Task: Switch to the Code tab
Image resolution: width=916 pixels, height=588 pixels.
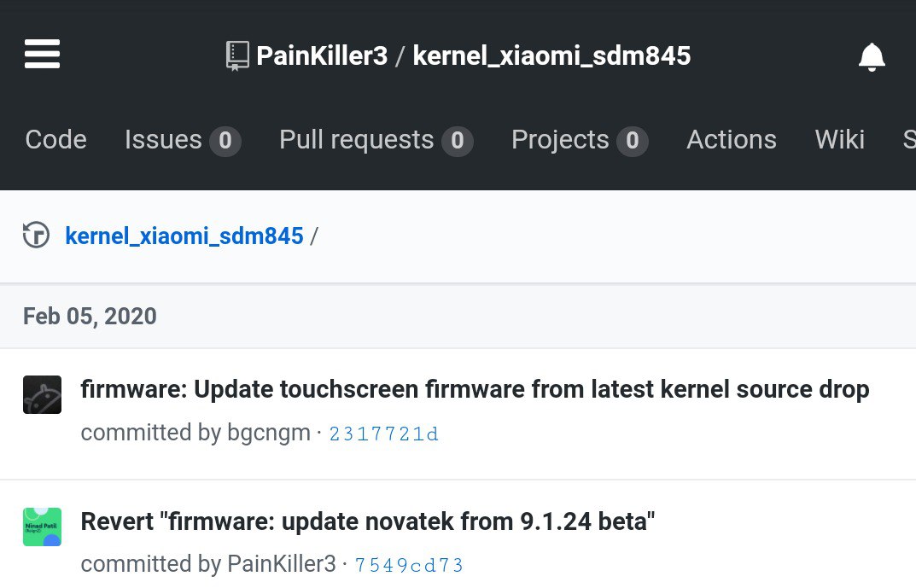Action: click(x=56, y=140)
